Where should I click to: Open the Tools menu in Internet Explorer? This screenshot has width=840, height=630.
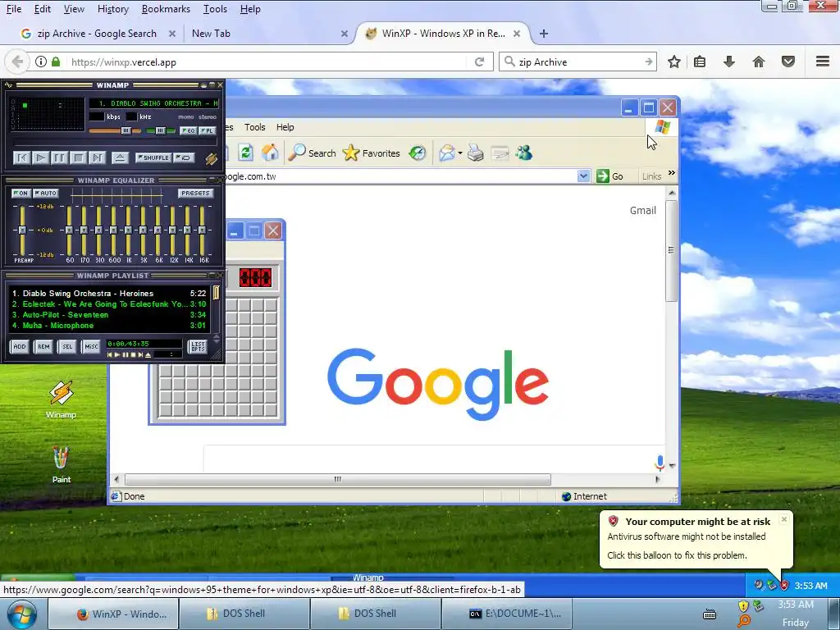pyautogui.click(x=255, y=127)
